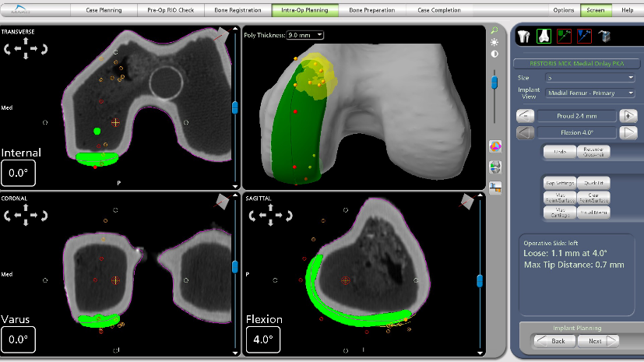
Task: Toggle the blue-outlined probe tool icon
Action: 583,36
